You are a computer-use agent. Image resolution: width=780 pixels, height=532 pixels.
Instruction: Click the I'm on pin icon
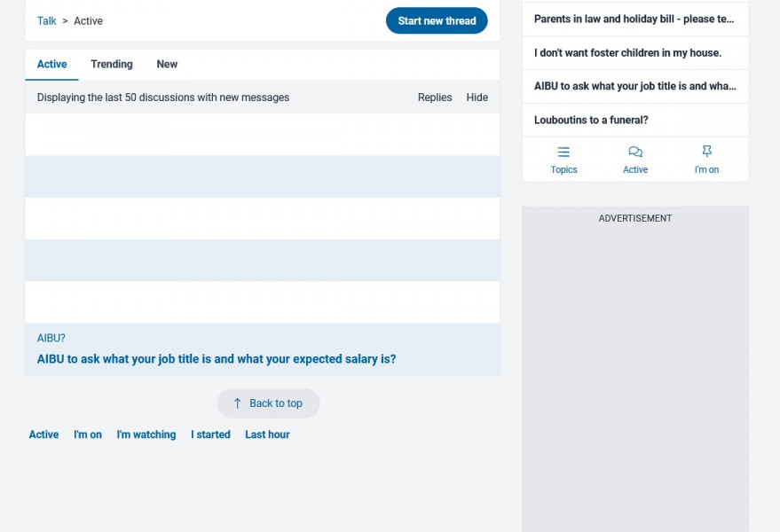pos(706,153)
